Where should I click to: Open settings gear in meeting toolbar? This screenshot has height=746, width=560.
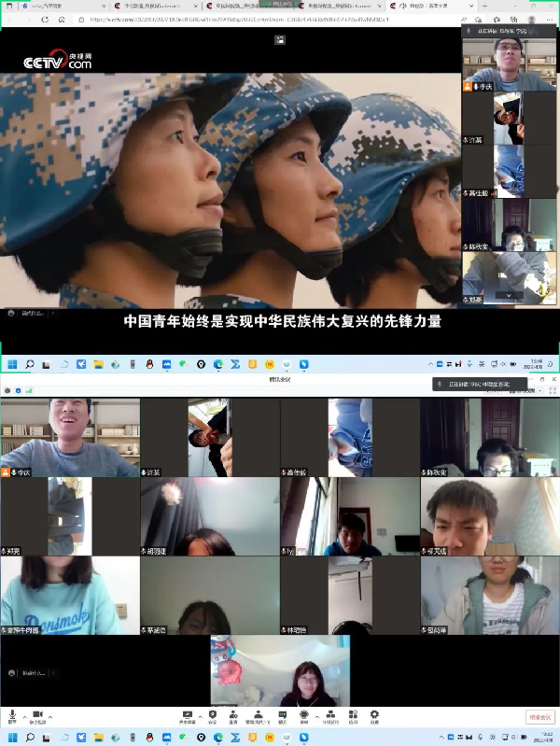374,716
